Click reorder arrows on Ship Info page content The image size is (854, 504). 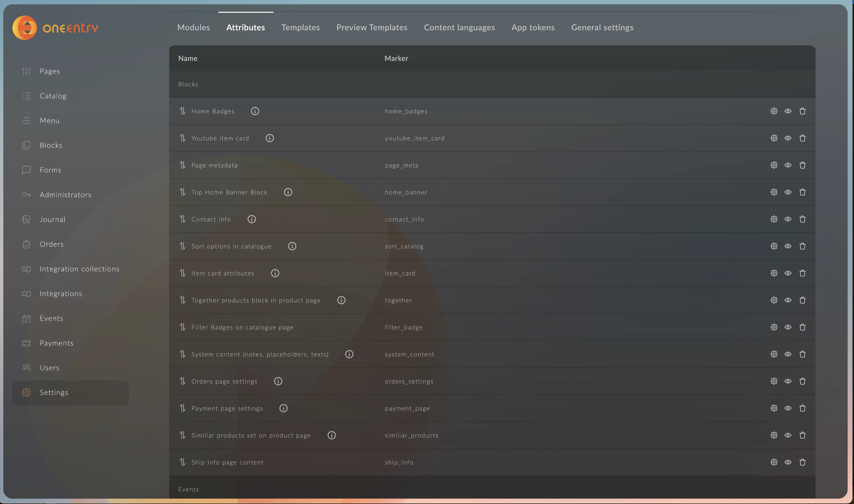coord(183,462)
